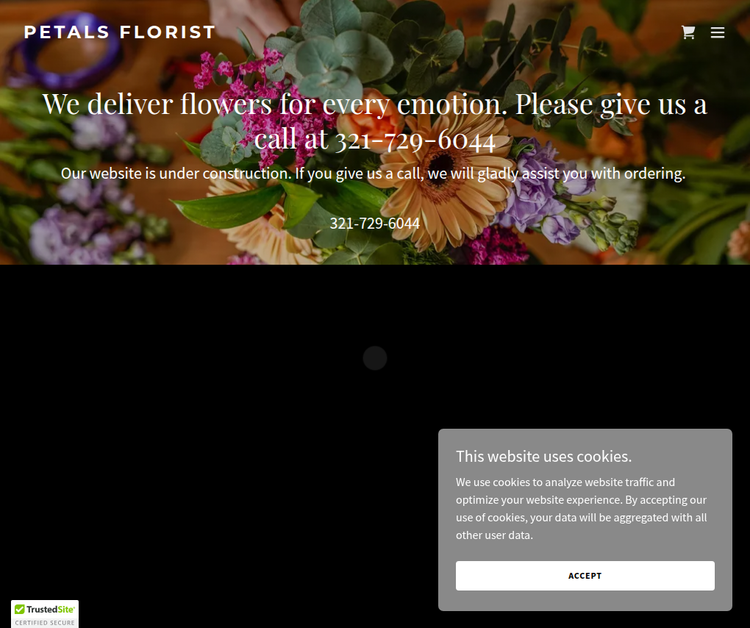Click the phone number in the headline

click(x=415, y=140)
